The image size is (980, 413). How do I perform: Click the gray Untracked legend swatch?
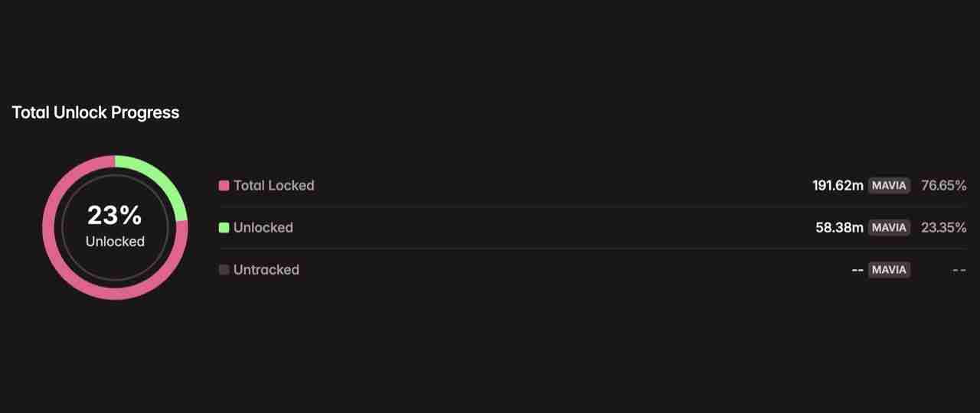tap(224, 269)
